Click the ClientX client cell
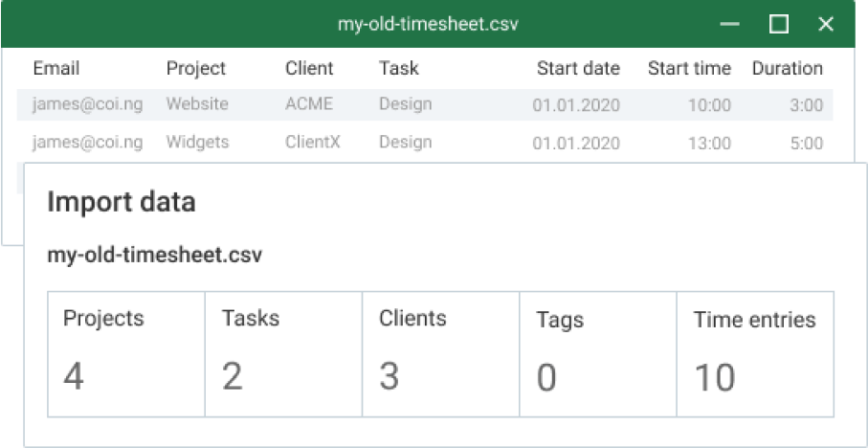 [x=311, y=143]
